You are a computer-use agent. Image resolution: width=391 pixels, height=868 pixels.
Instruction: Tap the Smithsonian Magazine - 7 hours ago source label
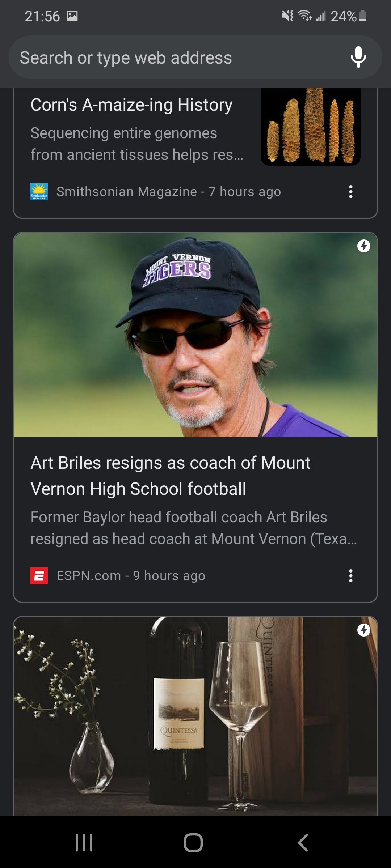(x=169, y=192)
